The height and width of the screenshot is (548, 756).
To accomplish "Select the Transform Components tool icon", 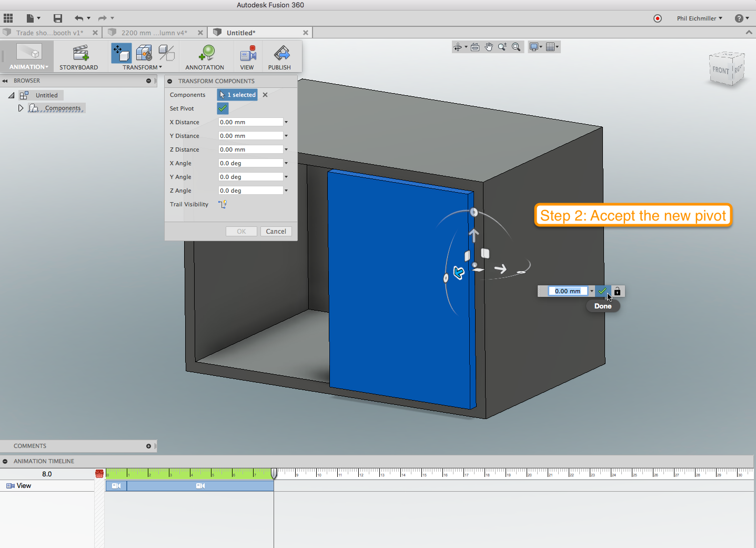I will (x=122, y=53).
